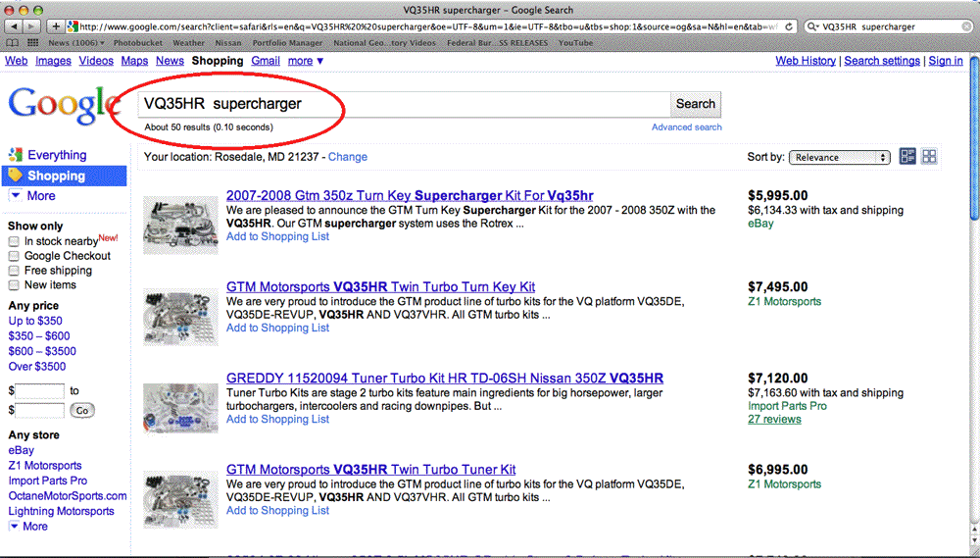Select Everything in the left sidebar
This screenshot has height=558, width=980.
57,155
